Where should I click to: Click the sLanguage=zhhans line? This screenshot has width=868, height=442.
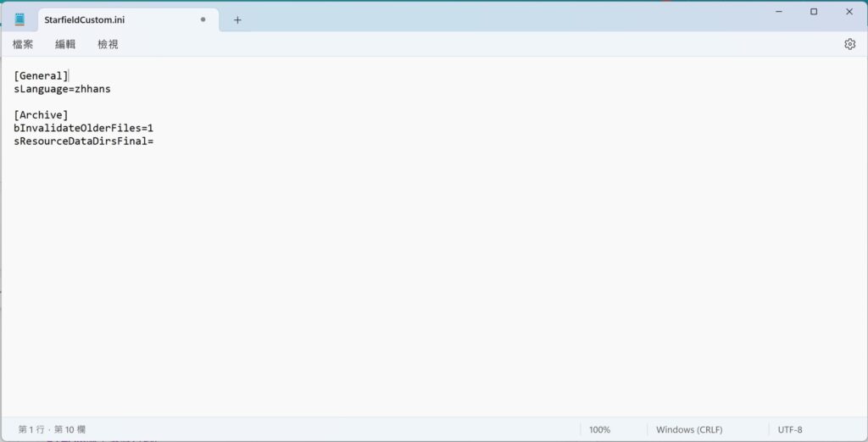coord(62,89)
